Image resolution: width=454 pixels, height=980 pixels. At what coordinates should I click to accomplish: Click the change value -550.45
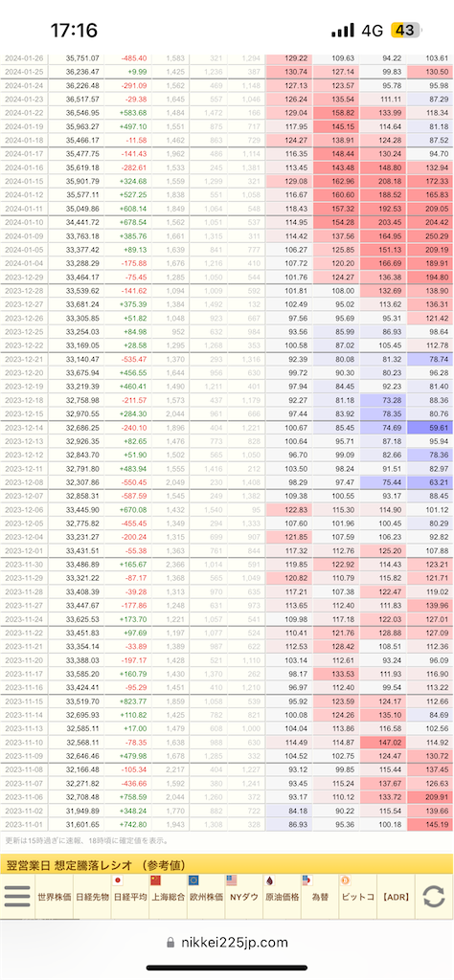click(134, 482)
